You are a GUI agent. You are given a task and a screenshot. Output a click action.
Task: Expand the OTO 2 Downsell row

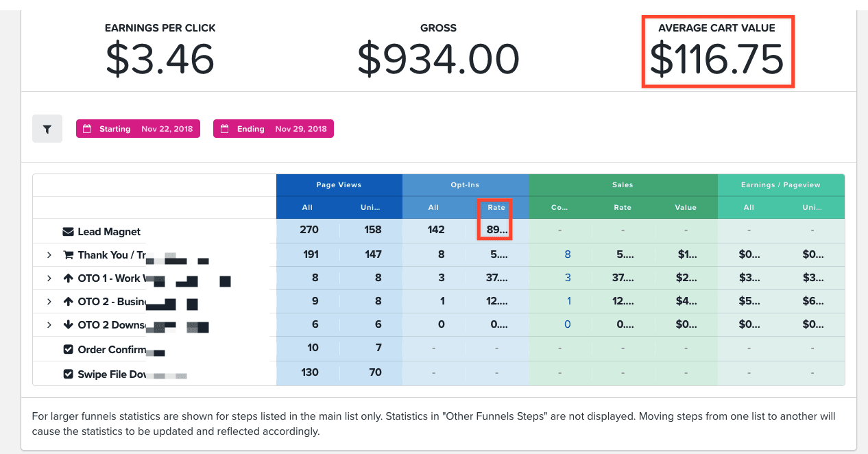pos(49,325)
